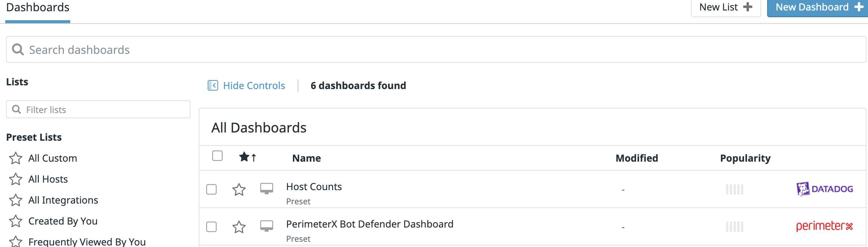Click the star icon beside All Custom list
Image resolution: width=868 pixels, height=247 pixels.
tap(15, 158)
